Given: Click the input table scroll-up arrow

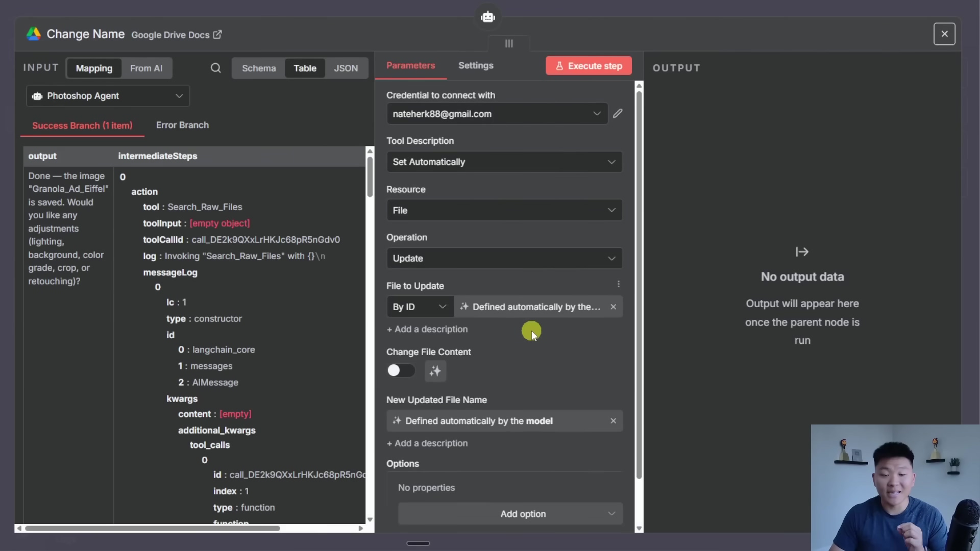Looking at the screenshot, I should click(370, 151).
